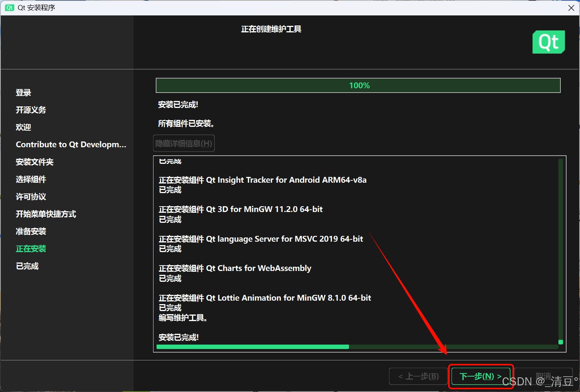The height and width of the screenshot is (392, 580).
Task: Close the Qt installer window
Action: [x=571, y=8]
